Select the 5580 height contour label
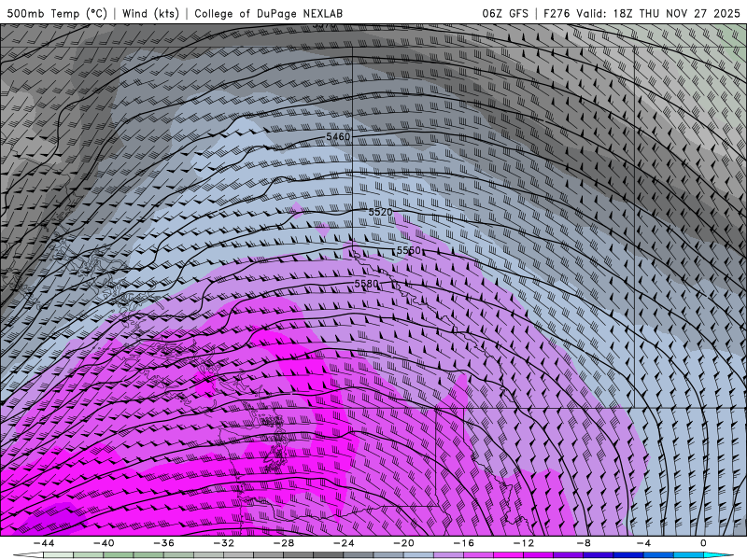Image resolution: width=747 pixels, height=560 pixels. coord(366,284)
